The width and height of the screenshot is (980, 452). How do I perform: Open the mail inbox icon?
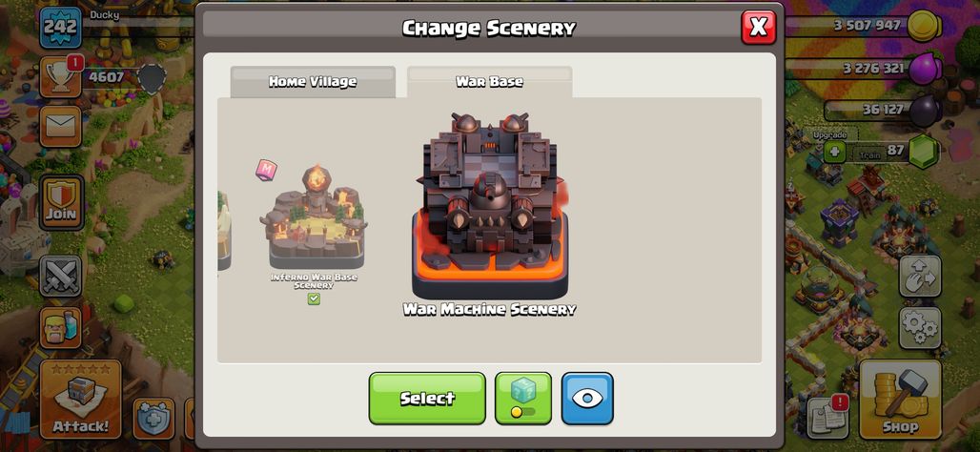pos(61,127)
